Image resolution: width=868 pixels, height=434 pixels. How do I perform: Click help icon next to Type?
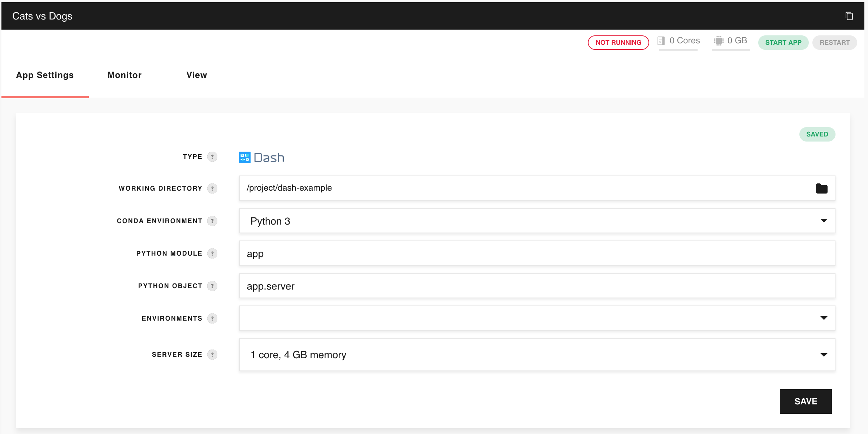212,157
